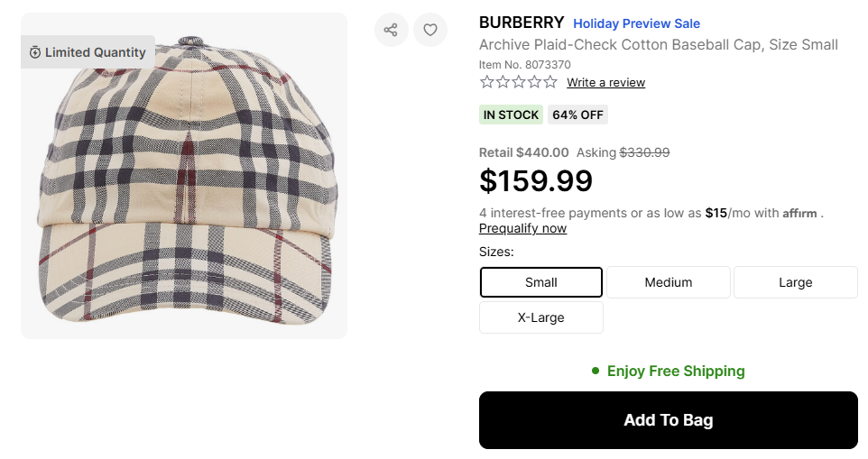The width and height of the screenshot is (868, 459).
Task: Open the Holiday Preview Sale link
Action: point(636,23)
